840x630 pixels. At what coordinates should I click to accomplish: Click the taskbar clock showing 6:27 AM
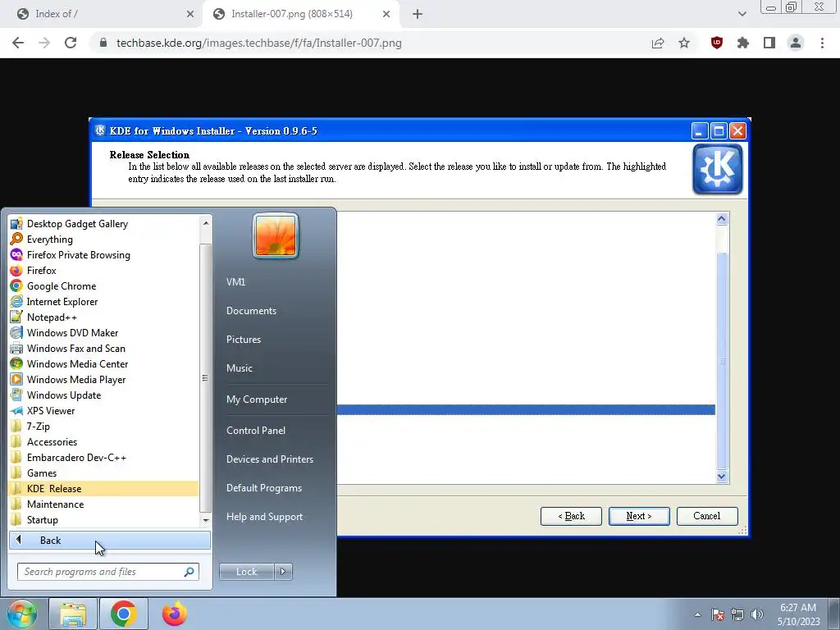point(798,614)
